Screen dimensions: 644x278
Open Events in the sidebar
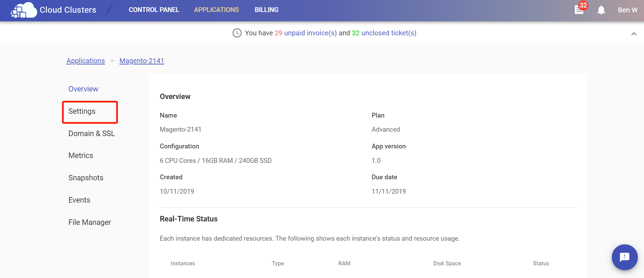coord(79,200)
